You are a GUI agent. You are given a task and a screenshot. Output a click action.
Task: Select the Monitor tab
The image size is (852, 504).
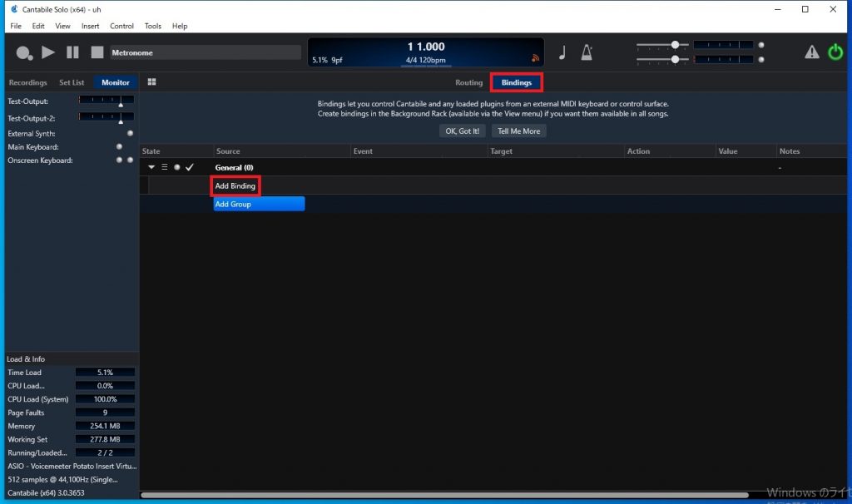tap(115, 82)
